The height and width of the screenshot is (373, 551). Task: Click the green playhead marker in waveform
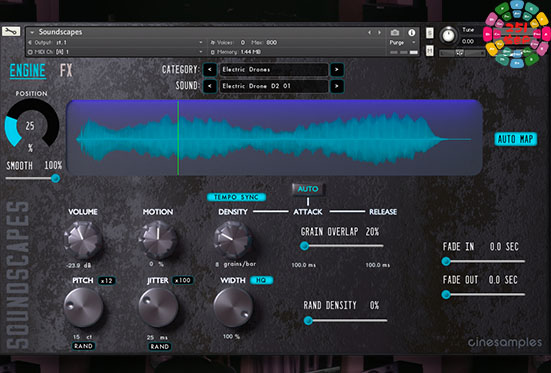coord(178,137)
